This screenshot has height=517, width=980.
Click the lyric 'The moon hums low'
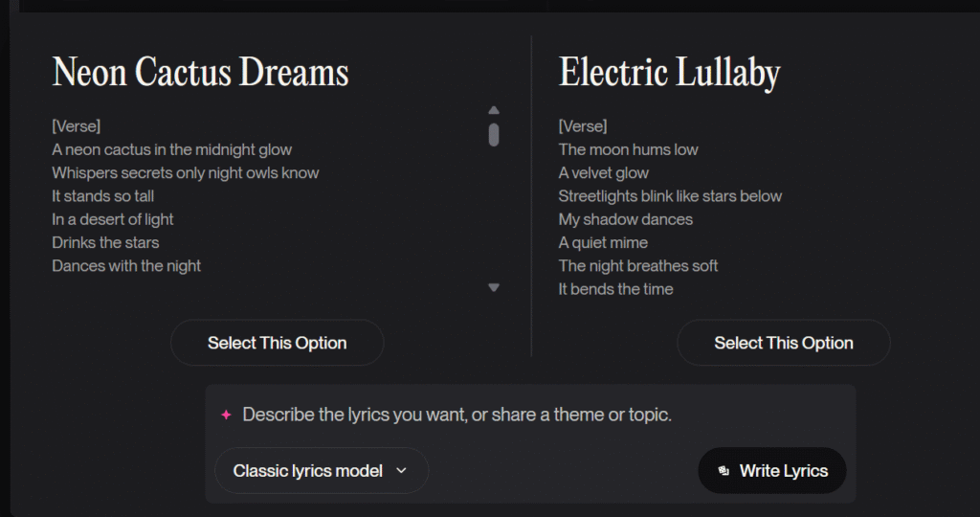tap(629, 149)
